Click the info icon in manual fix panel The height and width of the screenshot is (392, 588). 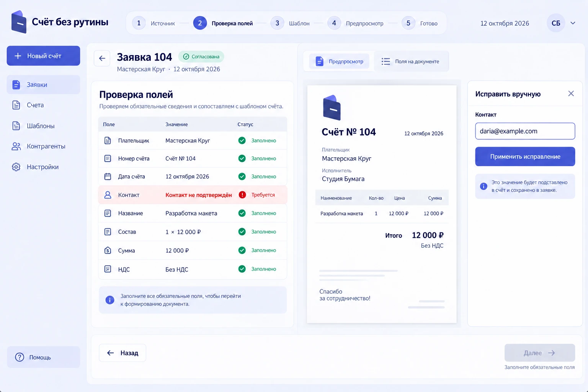pos(484,186)
